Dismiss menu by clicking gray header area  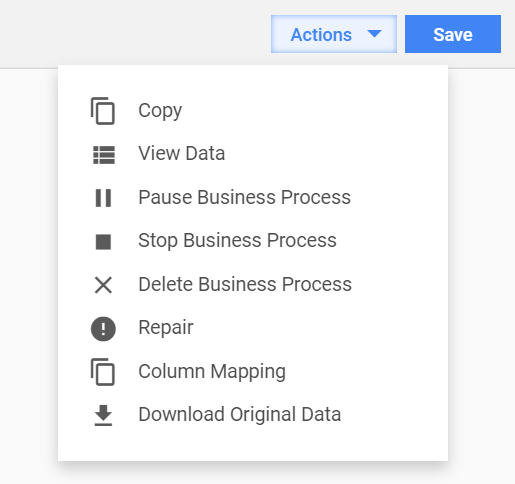(133, 33)
